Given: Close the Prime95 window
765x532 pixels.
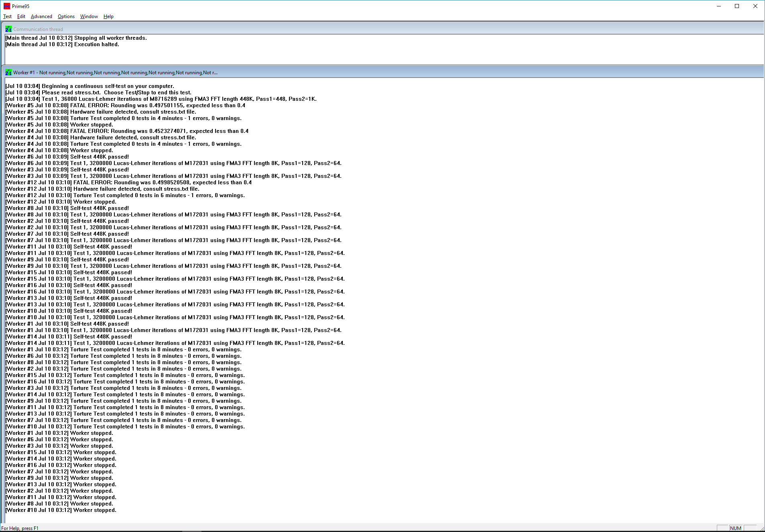Looking at the screenshot, I should pyautogui.click(x=755, y=6).
